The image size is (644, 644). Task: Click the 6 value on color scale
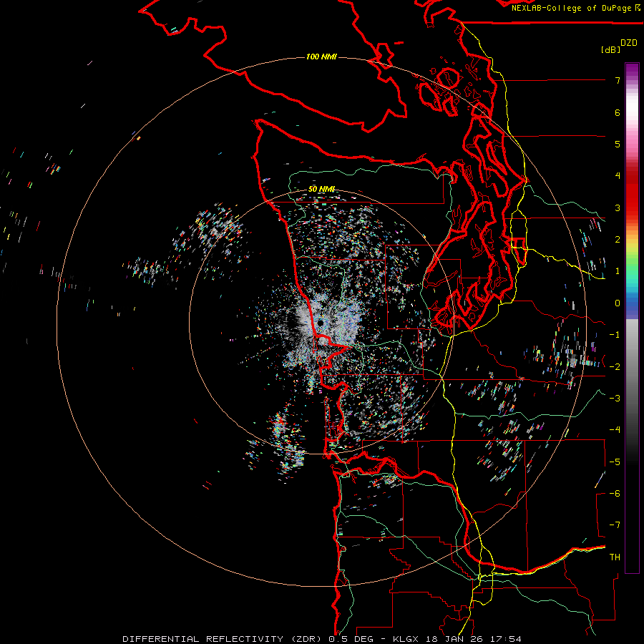click(618, 112)
